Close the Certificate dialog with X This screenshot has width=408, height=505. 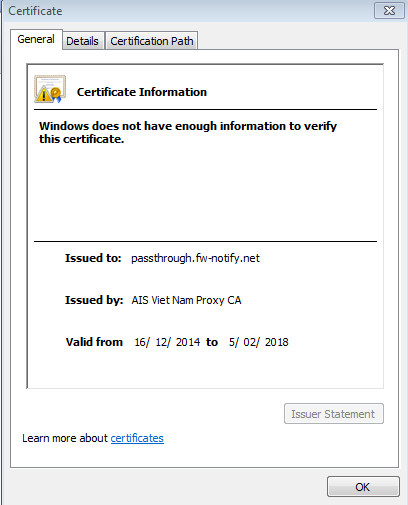(x=389, y=11)
